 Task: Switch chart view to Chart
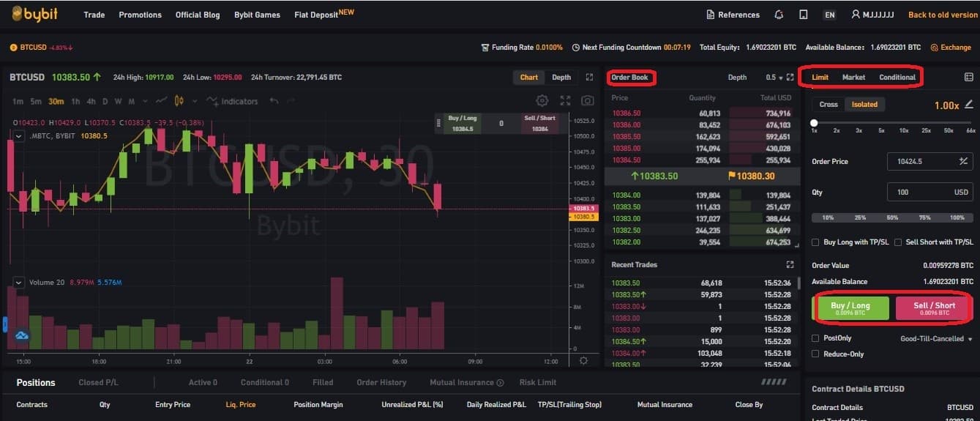coord(529,77)
